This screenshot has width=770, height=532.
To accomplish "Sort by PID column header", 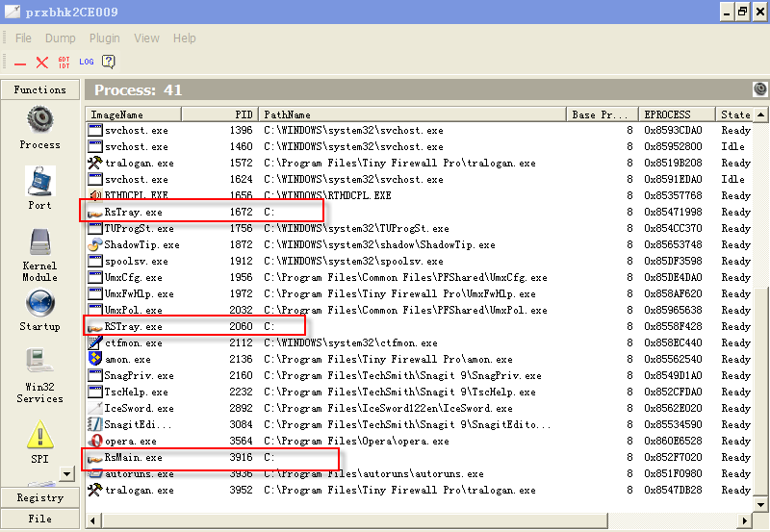I will pyautogui.click(x=220, y=114).
